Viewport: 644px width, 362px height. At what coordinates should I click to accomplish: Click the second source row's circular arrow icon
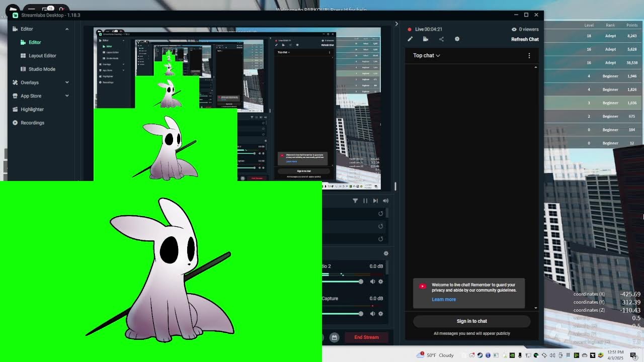tap(380, 226)
